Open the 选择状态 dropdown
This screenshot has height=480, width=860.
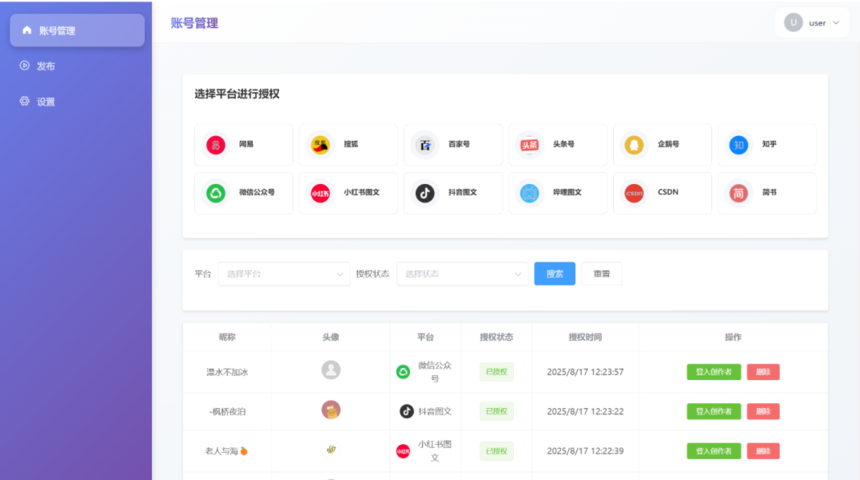[462, 274]
